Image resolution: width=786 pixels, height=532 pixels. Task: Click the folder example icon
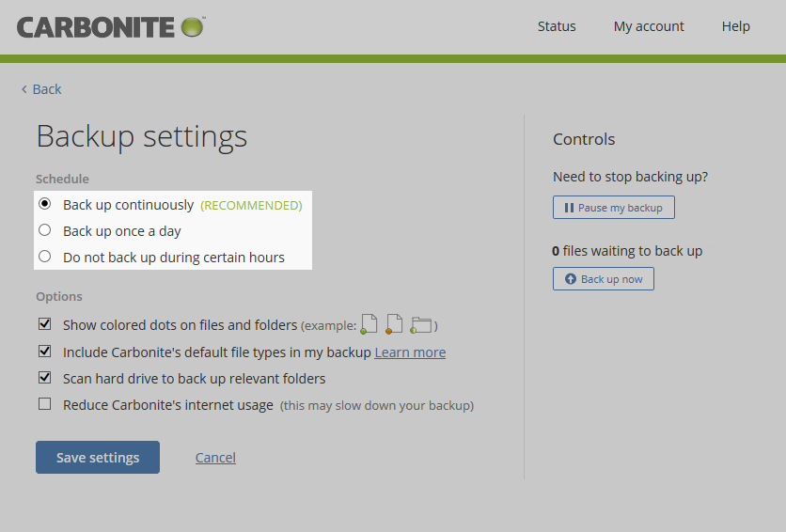pos(421,325)
